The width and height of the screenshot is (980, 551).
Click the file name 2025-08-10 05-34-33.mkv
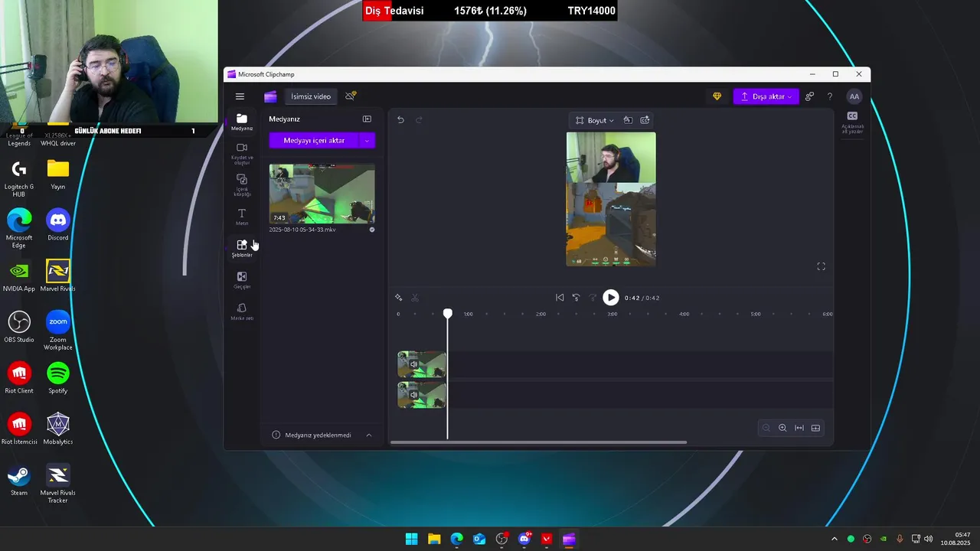[302, 230]
